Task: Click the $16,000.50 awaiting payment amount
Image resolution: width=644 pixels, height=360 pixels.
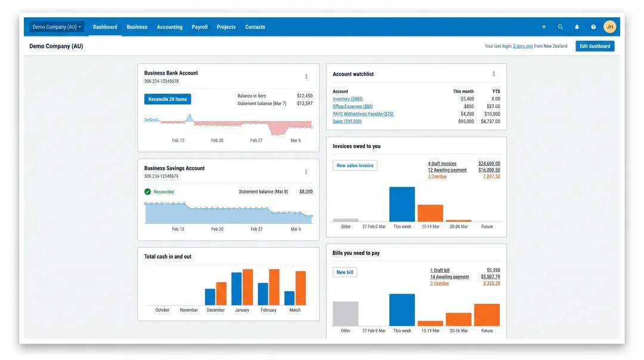Action: coord(489,170)
